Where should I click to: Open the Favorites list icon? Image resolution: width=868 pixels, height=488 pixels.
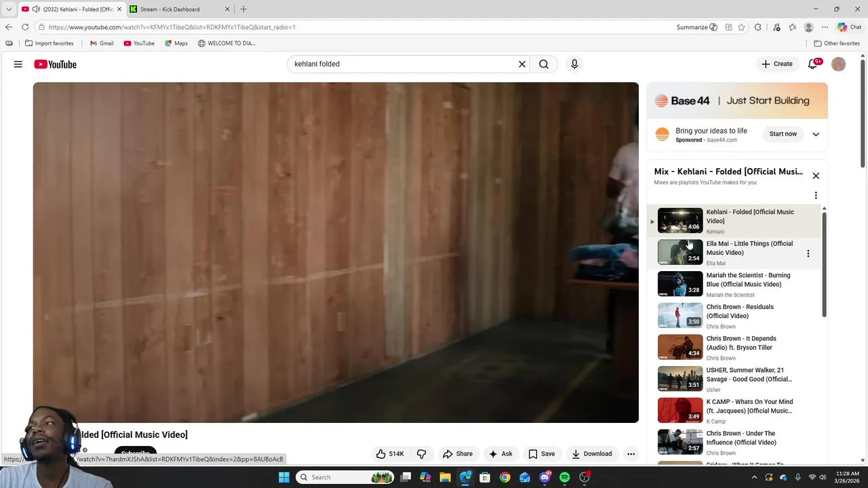coord(792,27)
